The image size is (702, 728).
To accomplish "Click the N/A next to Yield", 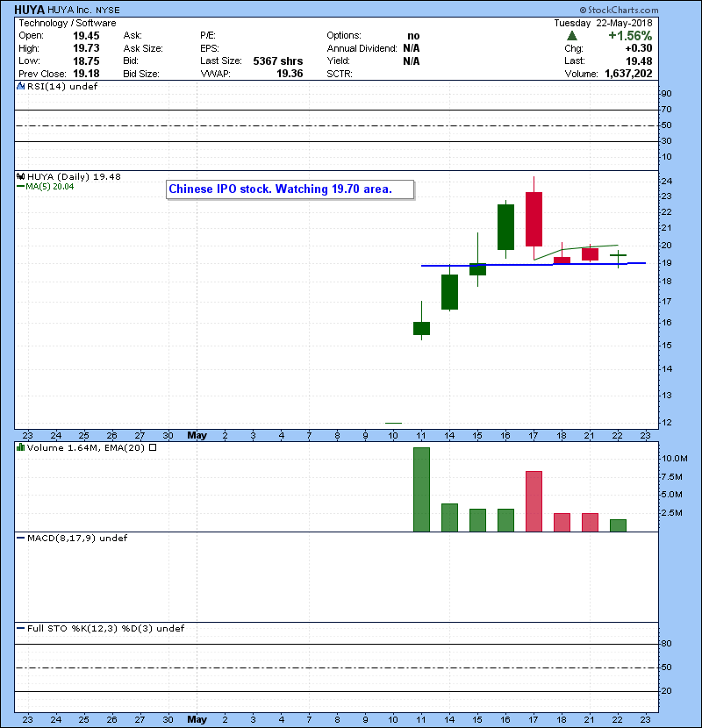I will [x=412, y=61].
